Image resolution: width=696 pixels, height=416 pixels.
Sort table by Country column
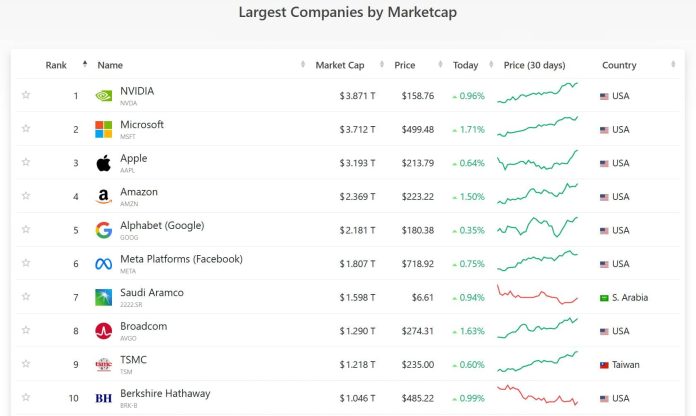619,65
